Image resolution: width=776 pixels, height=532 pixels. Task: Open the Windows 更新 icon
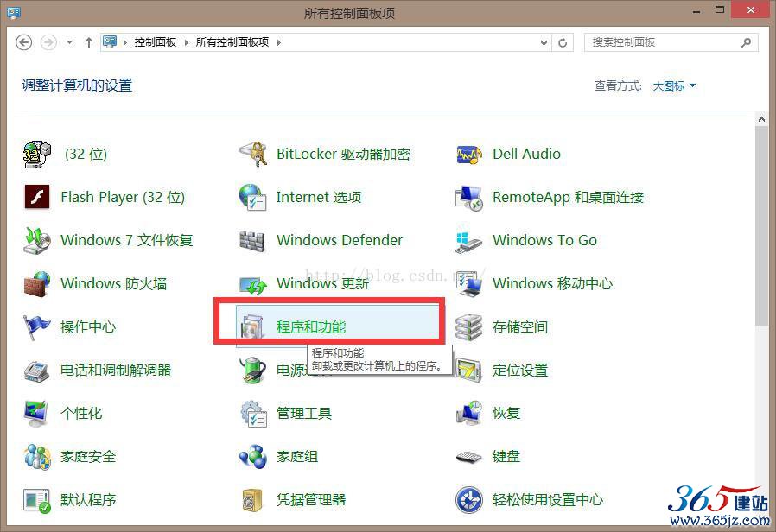[253, 285]
